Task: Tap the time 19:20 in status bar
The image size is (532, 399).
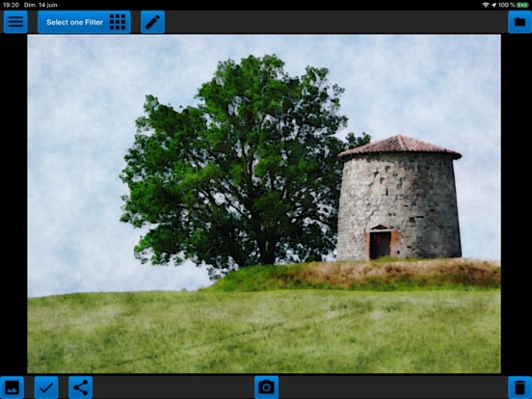Action: [x=11, y=5]
